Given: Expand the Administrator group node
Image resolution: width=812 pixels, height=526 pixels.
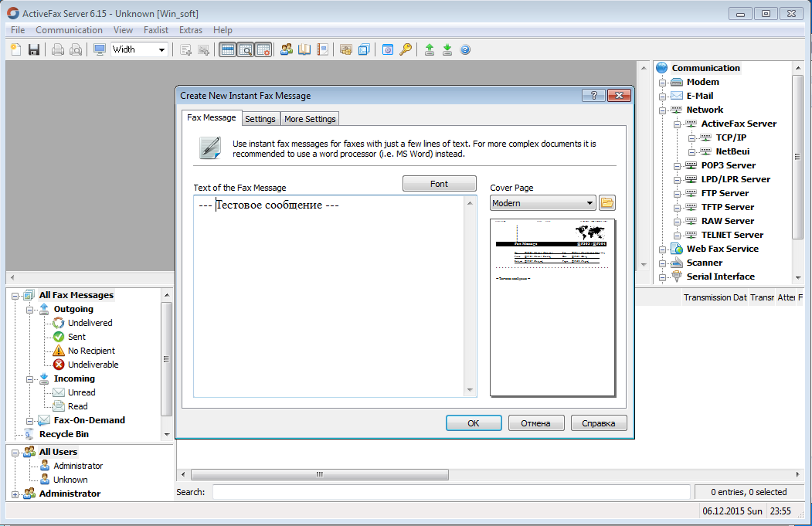Looking at the screenshot, I should tap(15, 494).
